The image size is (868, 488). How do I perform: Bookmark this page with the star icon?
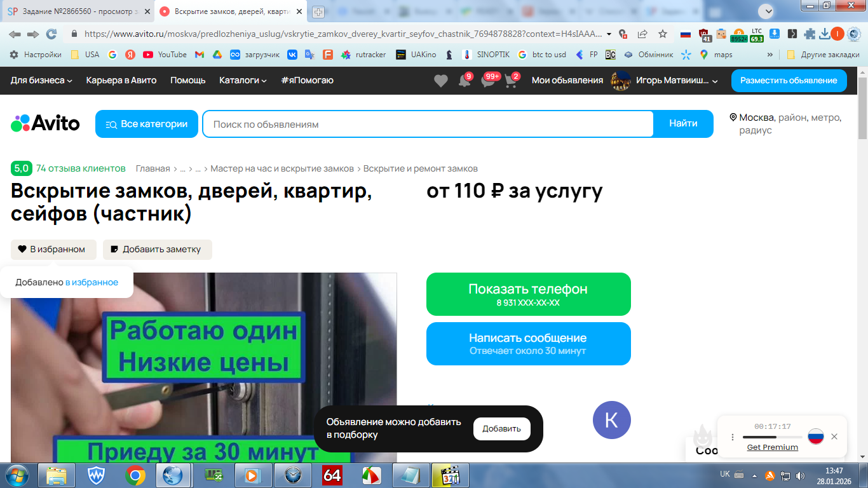[663, 34]
